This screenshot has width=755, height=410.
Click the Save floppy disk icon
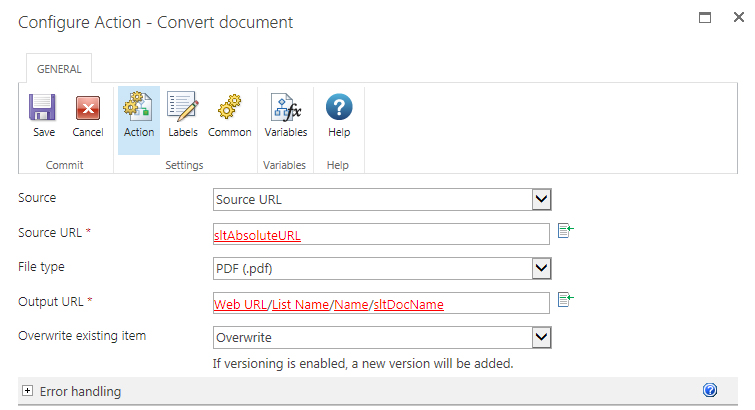click(42, 108)
